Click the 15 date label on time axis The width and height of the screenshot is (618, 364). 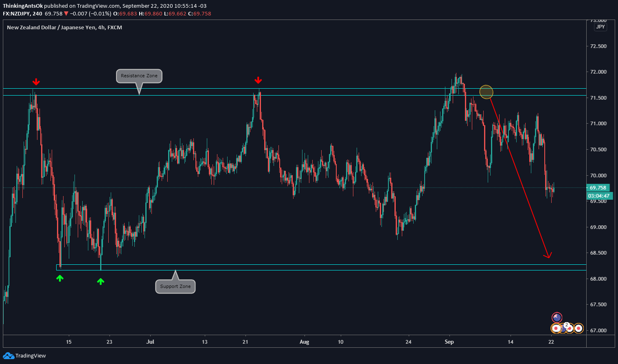(x=69, y=342)
